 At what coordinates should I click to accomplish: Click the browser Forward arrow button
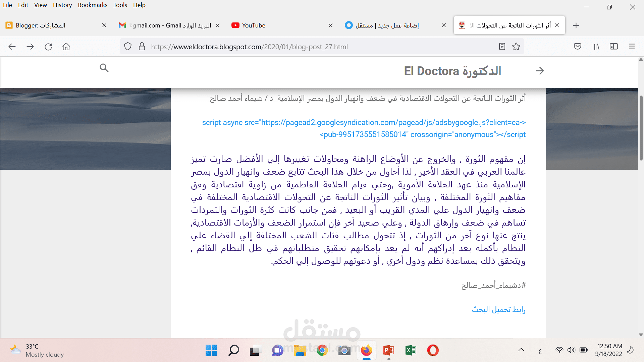(30, 47)
